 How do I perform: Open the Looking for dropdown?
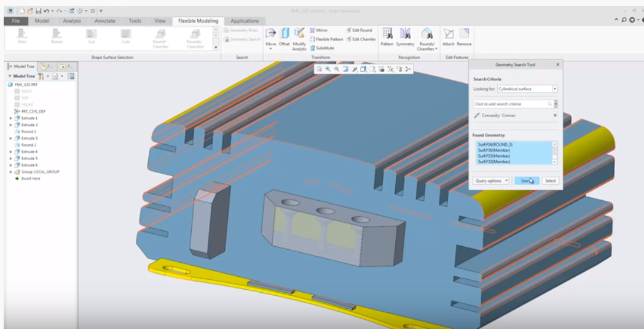[554, 89]
